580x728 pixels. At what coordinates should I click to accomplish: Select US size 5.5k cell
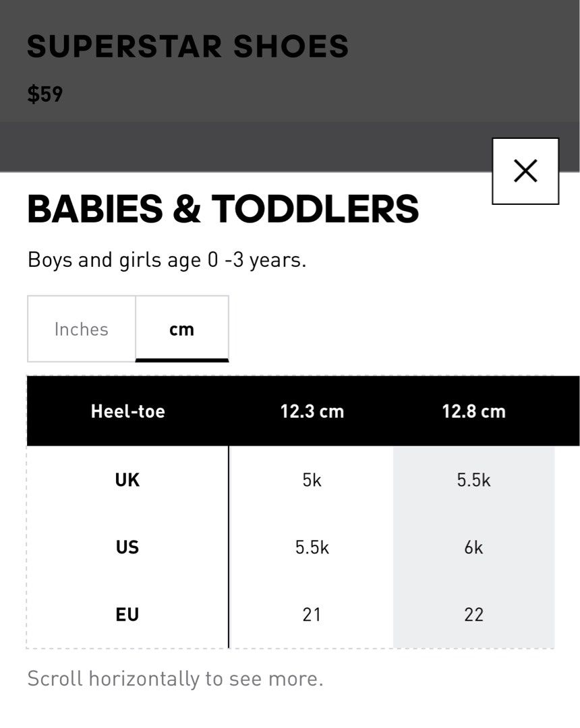click(312, 547)
